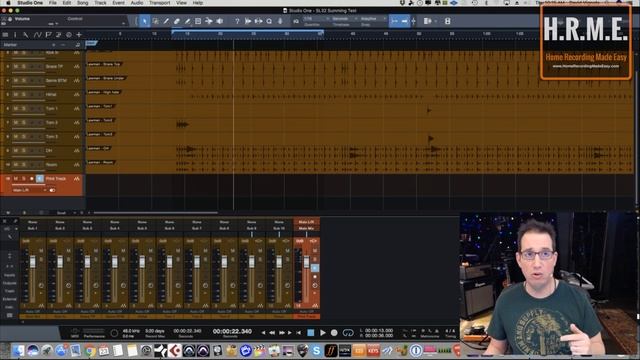Click the Fast Forward button in transport
The width and height of the screenshot is (640, 360).
(282, 333)
